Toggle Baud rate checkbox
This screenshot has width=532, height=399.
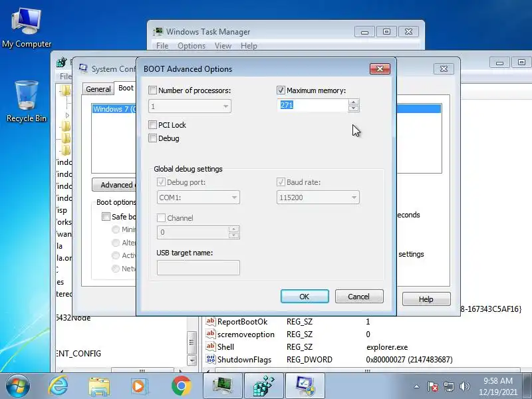(281, 182)
